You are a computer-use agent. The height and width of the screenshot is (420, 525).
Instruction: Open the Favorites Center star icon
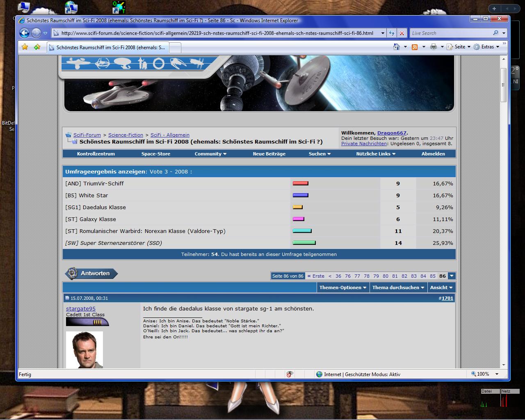pyautogui.click(x=25, y=47)
